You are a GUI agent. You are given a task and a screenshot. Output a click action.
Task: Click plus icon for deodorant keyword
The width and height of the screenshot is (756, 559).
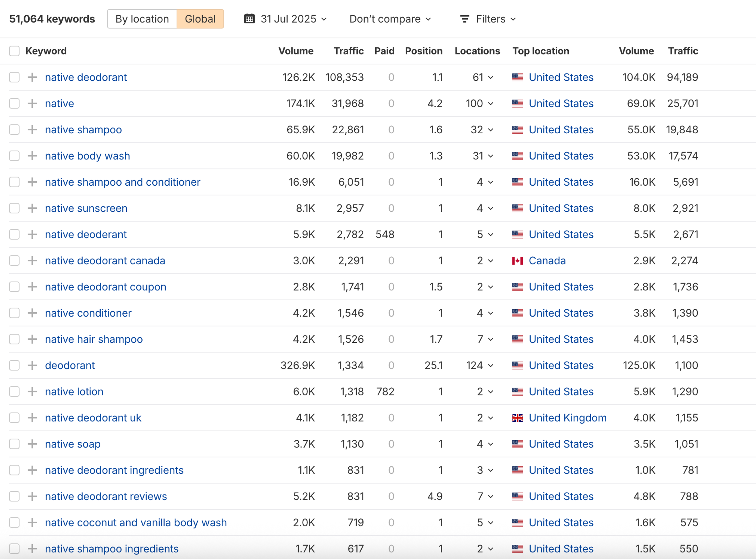tap(32, 366)
